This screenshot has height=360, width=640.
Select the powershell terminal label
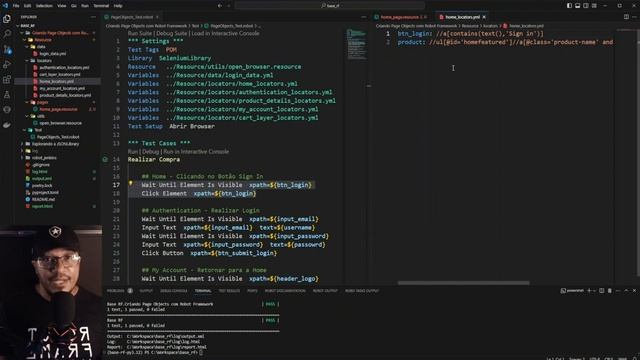click(572, 291)
